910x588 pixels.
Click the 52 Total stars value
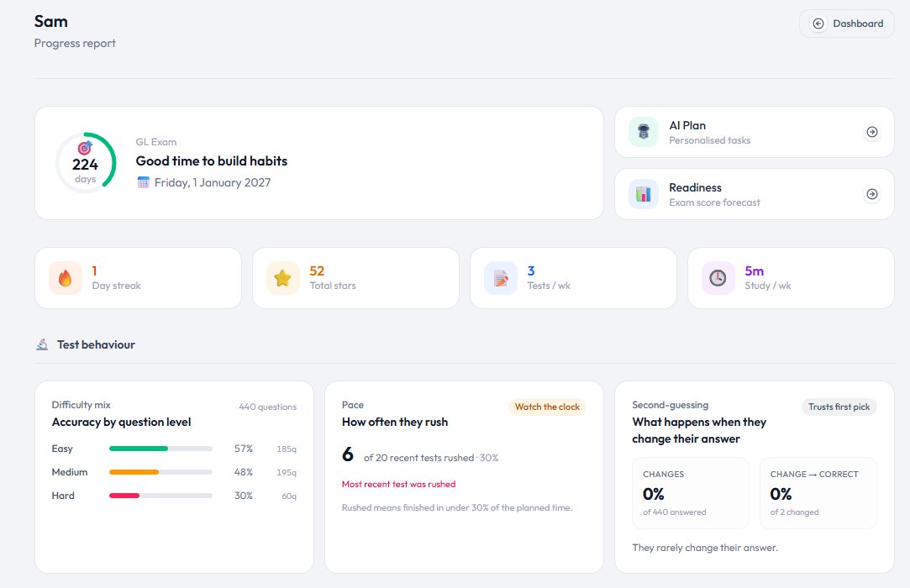click(x=317, y=271)
